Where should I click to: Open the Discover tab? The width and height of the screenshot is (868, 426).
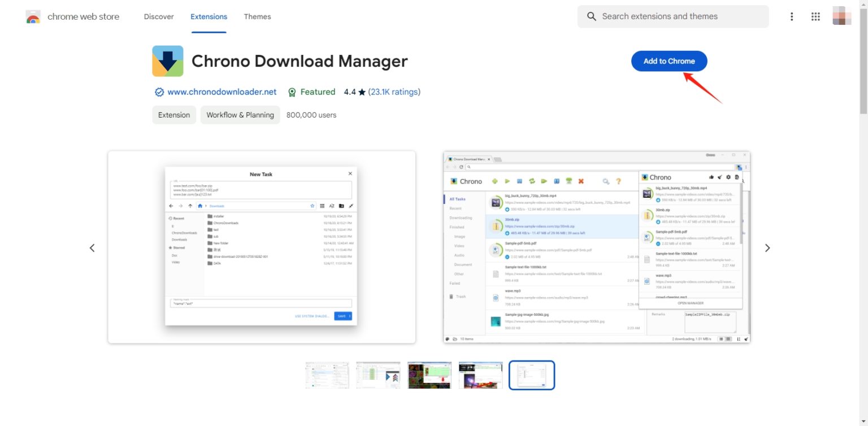[x=158, y=16]
